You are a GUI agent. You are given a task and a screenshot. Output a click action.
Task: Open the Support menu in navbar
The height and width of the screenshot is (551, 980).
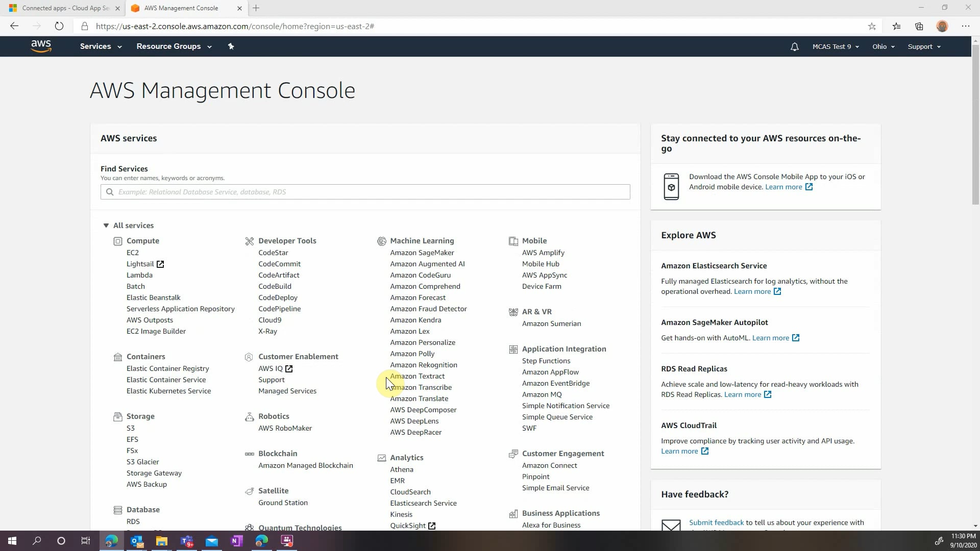click(924, 47)
